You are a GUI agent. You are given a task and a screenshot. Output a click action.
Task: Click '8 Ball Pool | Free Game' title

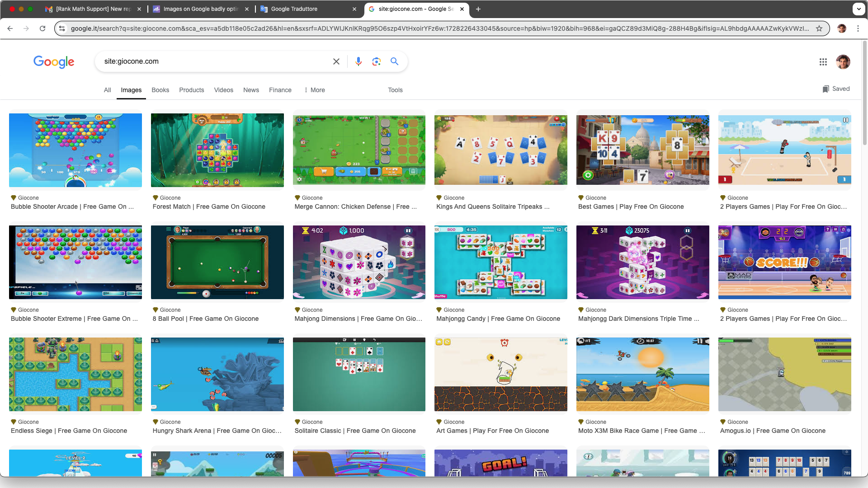[206, 319]
